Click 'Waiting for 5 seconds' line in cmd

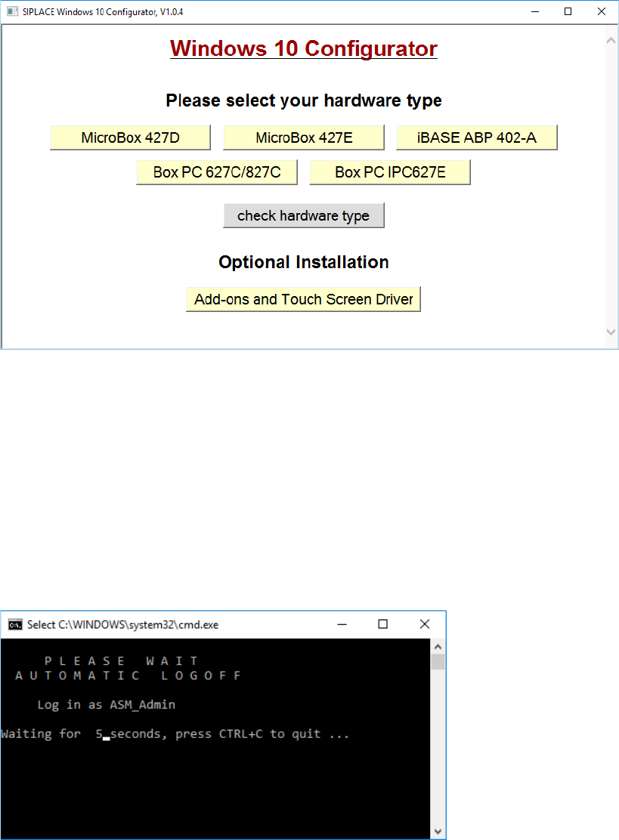[175, 734]
